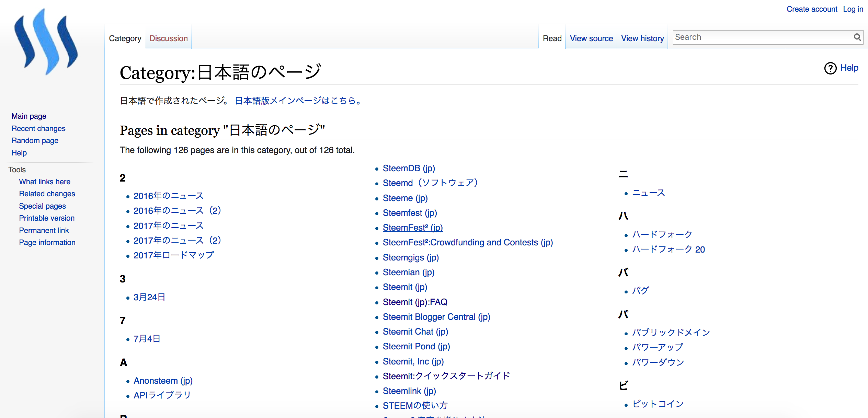Click the Recent changes sidebar link
Image resolution: width=868 pixels, height=418 pixels.
[x=39, y=128]
